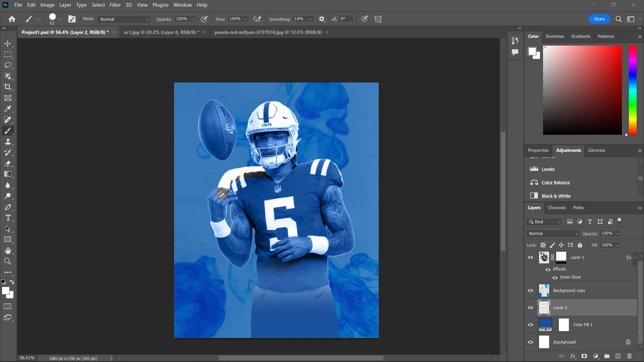
Task: Hide the Background copy layer
Action: pos(530,291)
